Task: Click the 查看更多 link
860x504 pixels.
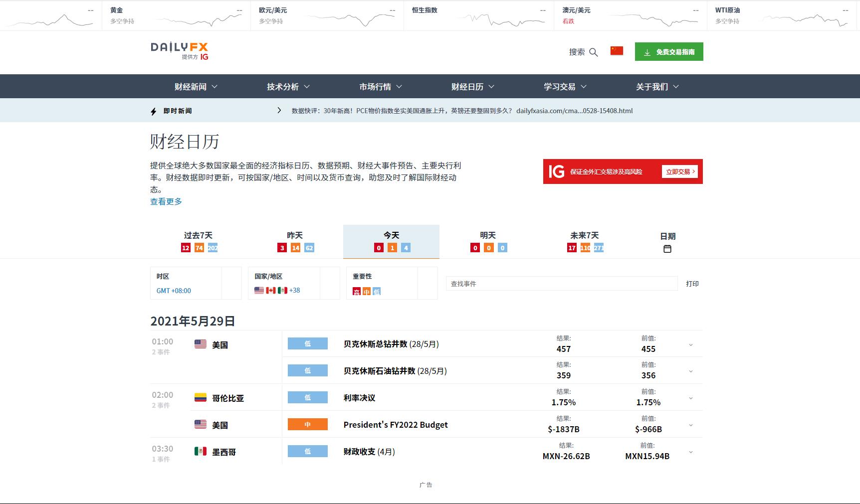Action: click(166, 201)
